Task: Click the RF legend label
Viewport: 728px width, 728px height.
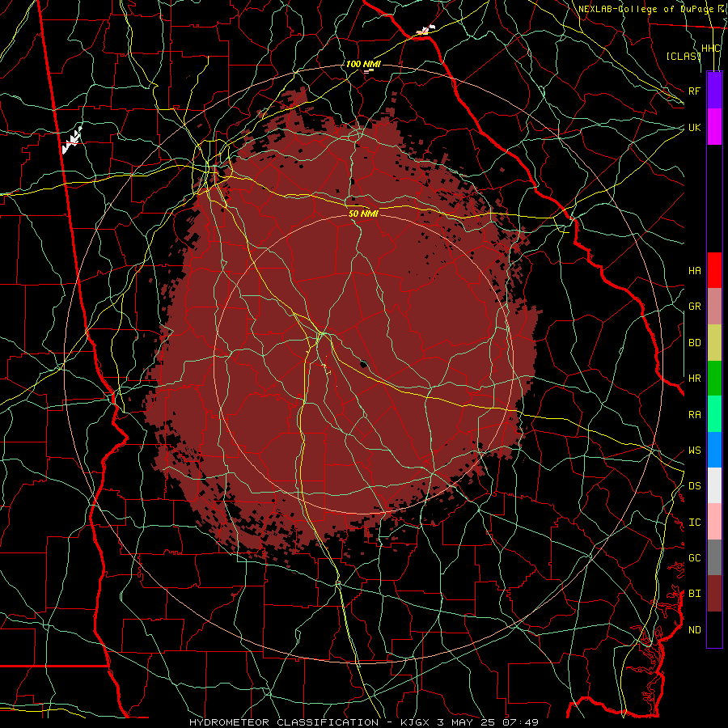Action: 694,91
